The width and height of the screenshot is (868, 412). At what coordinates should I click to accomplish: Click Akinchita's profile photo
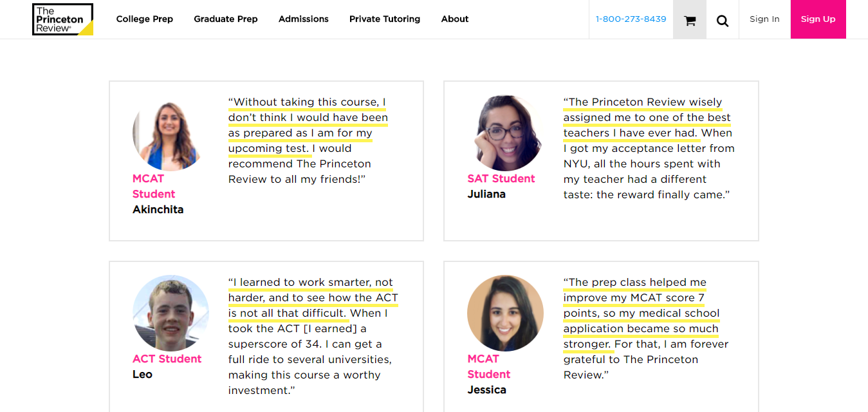pos(170,134)
